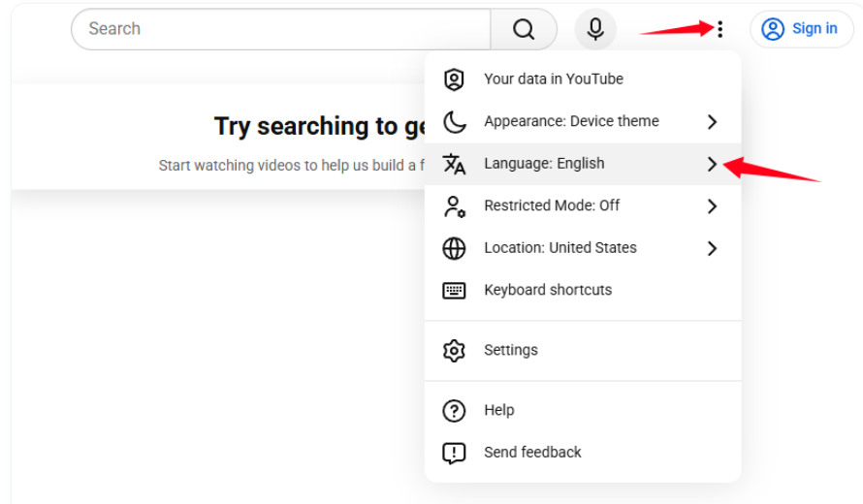Click the Send feedback exclamation icon
Image resolution: width=863 pixels, height=504 pixels.
[x=454, y=453]
